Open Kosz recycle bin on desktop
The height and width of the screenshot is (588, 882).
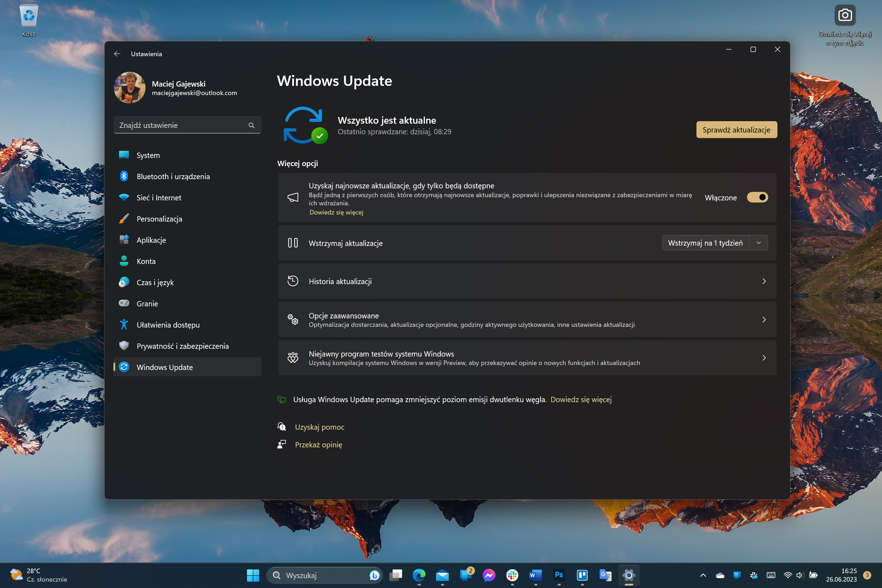[x=29, y=21]
